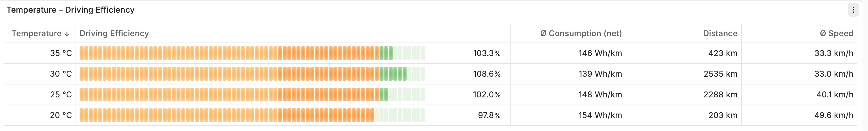Click the 20 °C efficiency gauge bar
The height and width of the screenshot is (131, 868).
(252, 115)
